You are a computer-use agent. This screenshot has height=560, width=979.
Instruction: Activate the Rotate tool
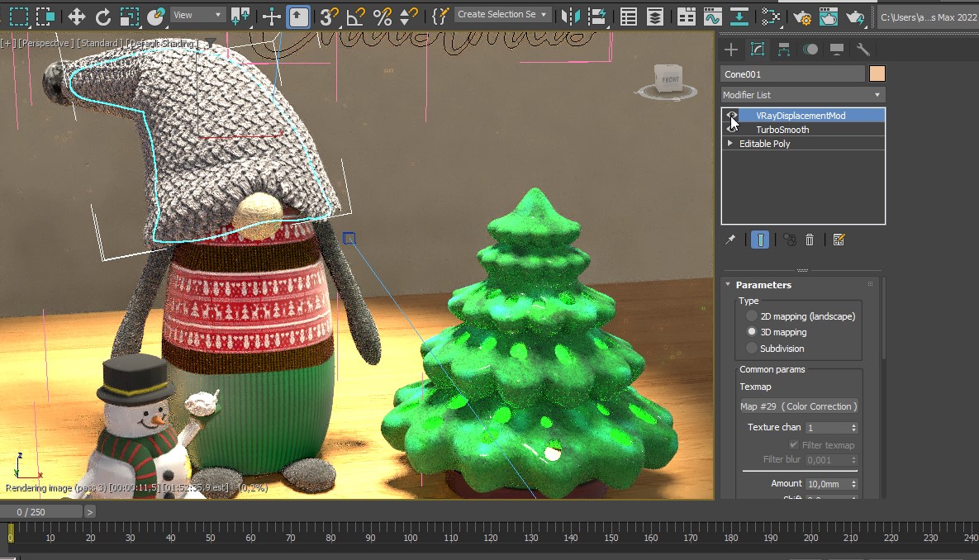tap(102, 16)
